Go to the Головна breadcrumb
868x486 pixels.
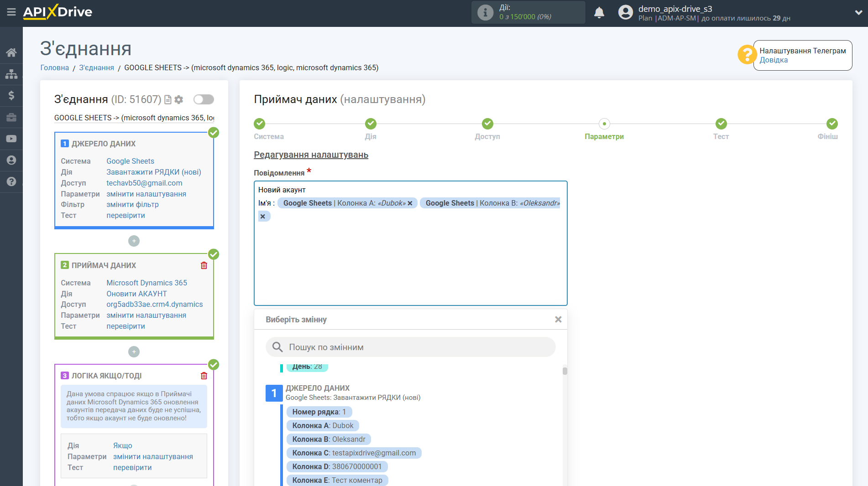[x=55, y=67]
